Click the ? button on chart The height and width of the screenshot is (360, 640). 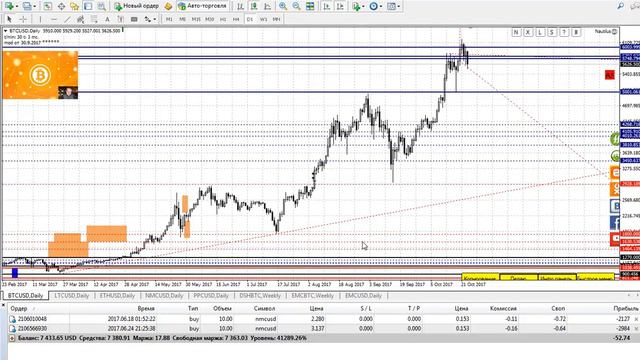[x=564, y=32]
